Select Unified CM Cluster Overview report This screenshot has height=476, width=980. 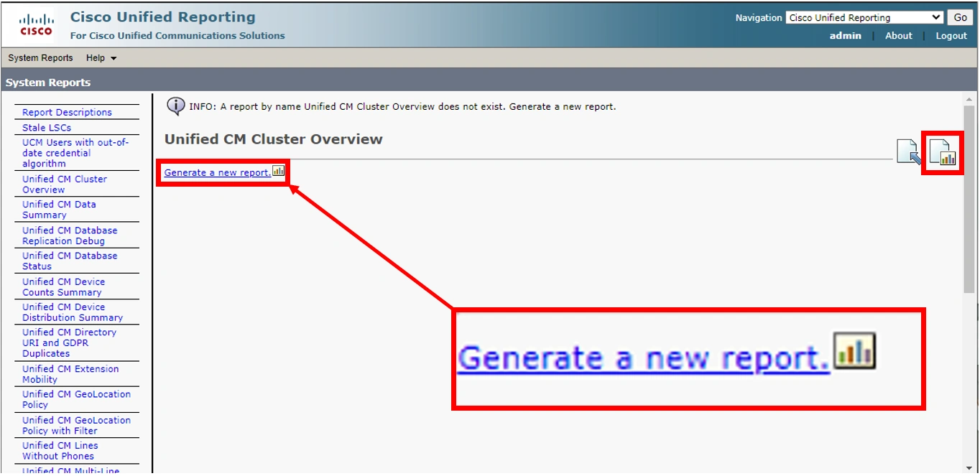coord(65,185)
